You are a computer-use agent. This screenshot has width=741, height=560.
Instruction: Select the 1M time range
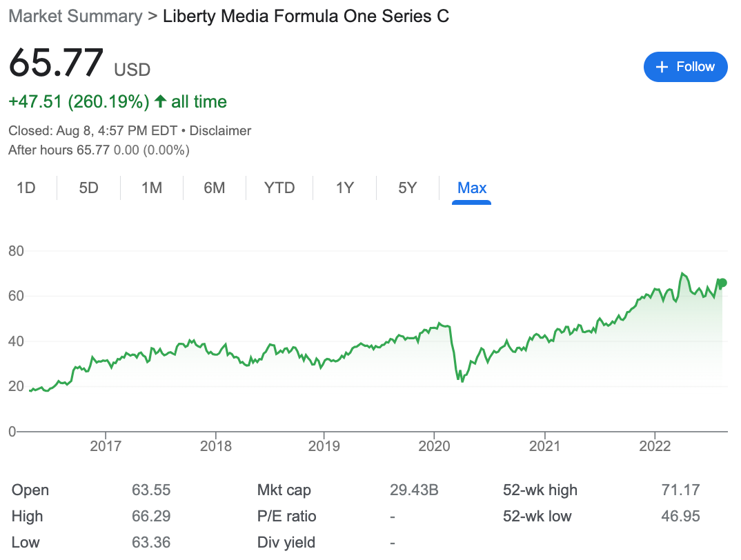152,188
